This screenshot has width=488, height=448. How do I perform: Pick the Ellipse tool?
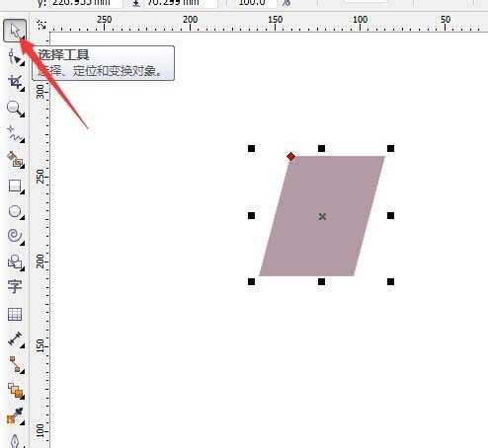click(15, 211)
